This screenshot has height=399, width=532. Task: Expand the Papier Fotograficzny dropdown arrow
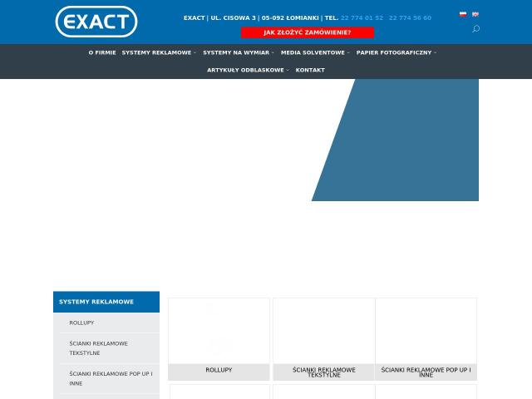(435, 53)
